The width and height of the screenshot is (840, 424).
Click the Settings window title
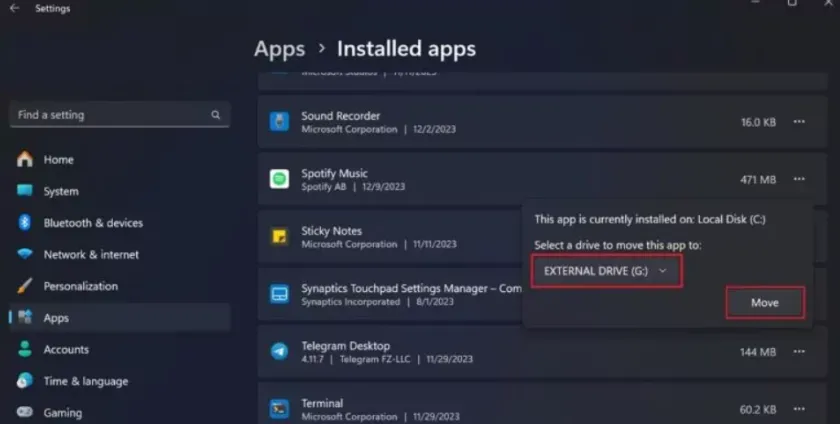point(52,8)
